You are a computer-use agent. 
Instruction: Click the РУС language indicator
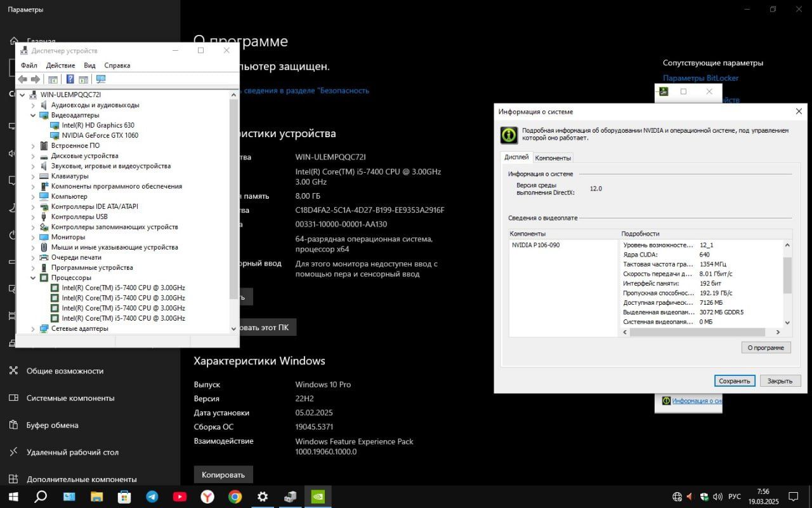734,497
